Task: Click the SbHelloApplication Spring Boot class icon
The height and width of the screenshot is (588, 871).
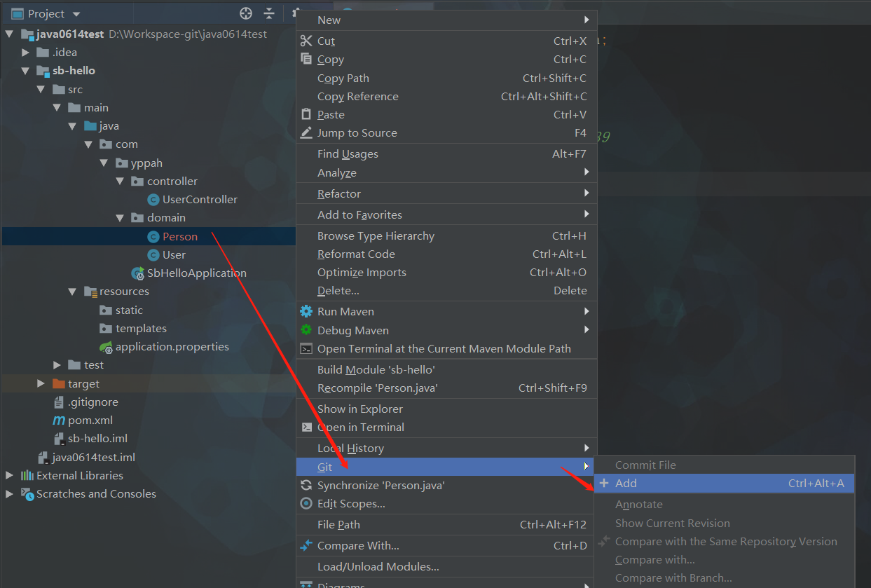Action: click(x=138, y=273)
